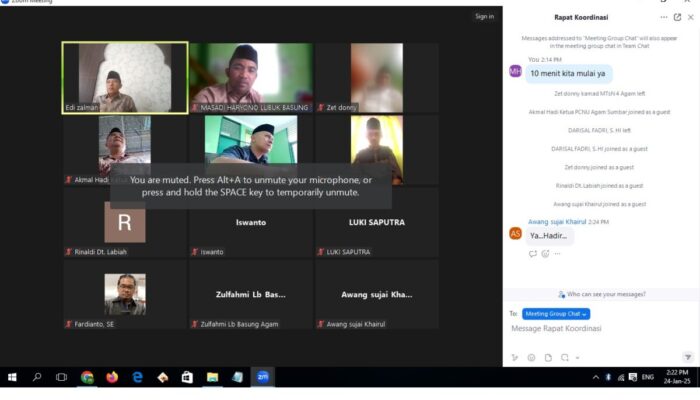Select the Fardianto, SE video tile
Viewport: 700px width, 400px height.
[125, 295]
